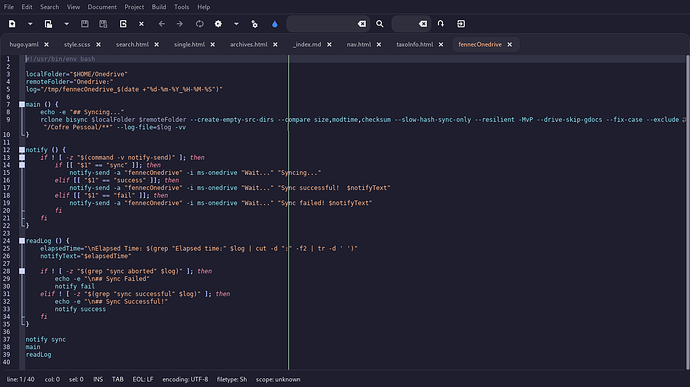
Task: Close the archives.html tab
Action: tap(275, 44)
